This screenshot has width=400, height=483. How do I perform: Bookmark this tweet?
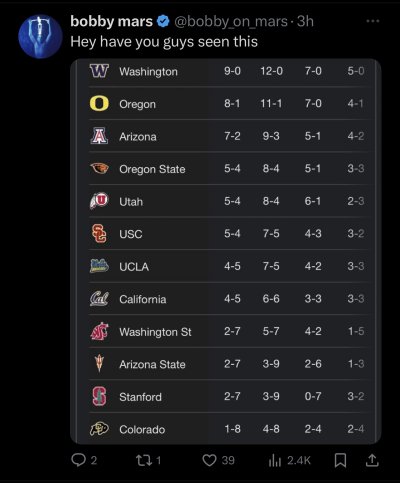(x=340, y=460)
